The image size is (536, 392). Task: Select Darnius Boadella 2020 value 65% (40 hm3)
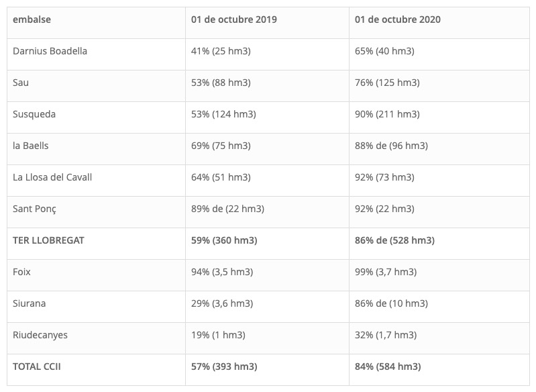pos(384,51)
